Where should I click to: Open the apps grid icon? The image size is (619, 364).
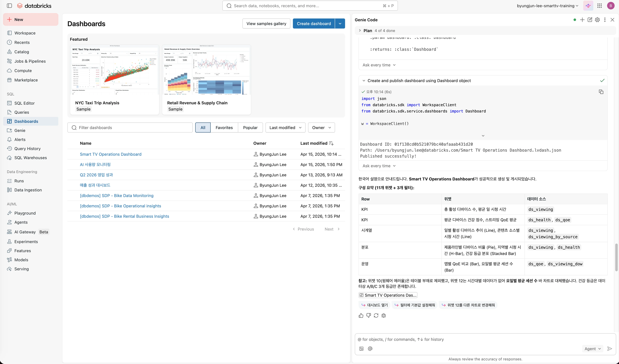(600, 6)
